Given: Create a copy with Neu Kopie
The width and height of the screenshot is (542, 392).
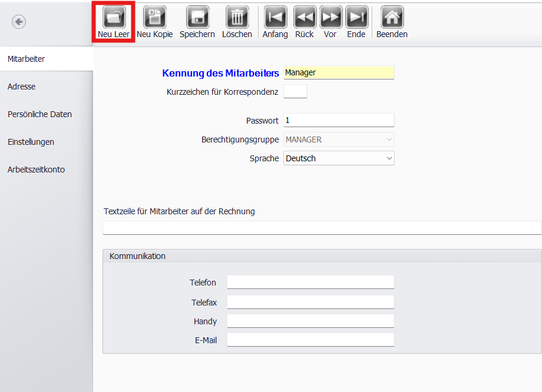Looking at the screenshot, I should pos(154,18).
